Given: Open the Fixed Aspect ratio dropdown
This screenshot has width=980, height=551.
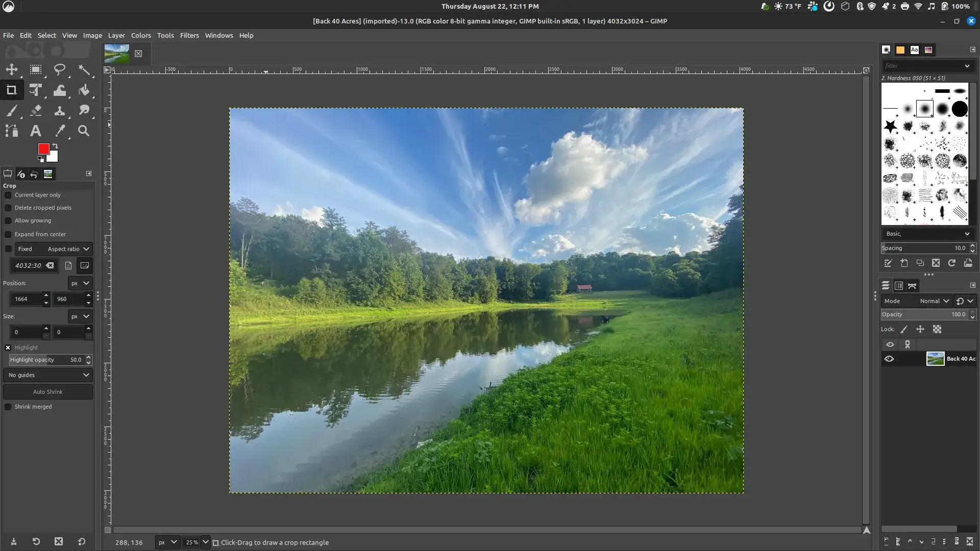Looking at the screenshot, I should [x=54, y=249].
